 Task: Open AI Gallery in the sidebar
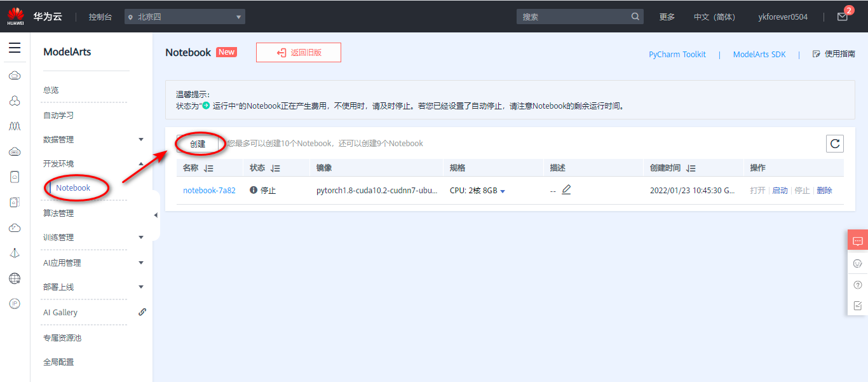60,312
